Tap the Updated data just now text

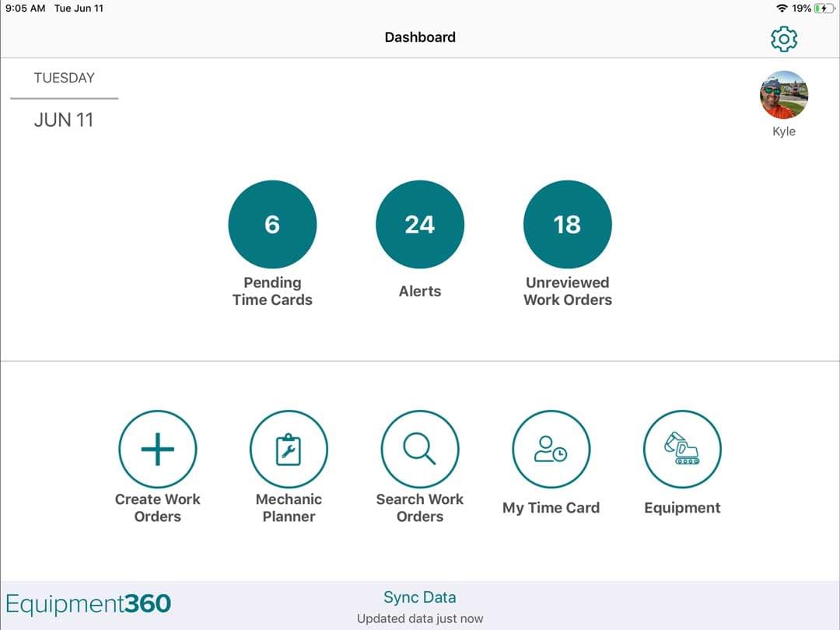click(420, 618)
